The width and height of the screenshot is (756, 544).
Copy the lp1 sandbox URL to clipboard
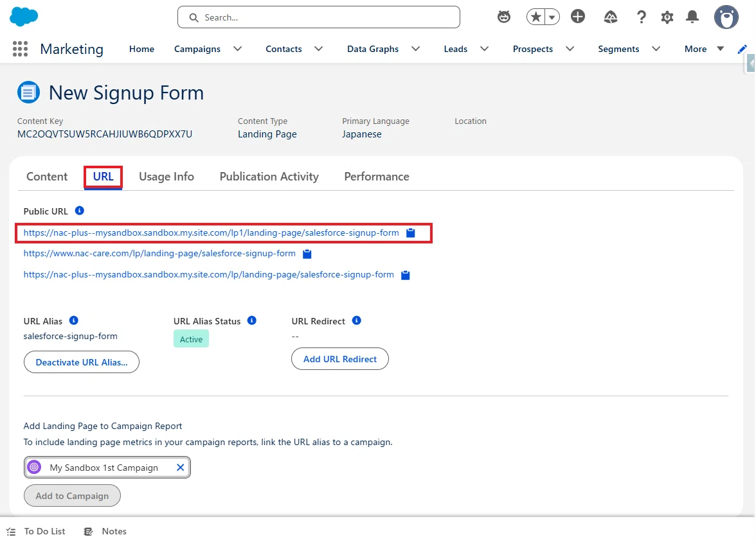[410, 233]
